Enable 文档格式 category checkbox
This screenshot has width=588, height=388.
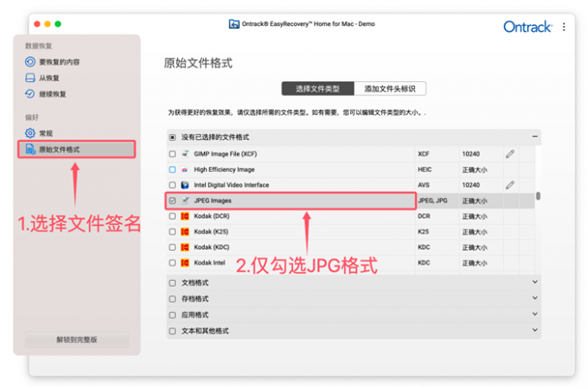[172, 283]
